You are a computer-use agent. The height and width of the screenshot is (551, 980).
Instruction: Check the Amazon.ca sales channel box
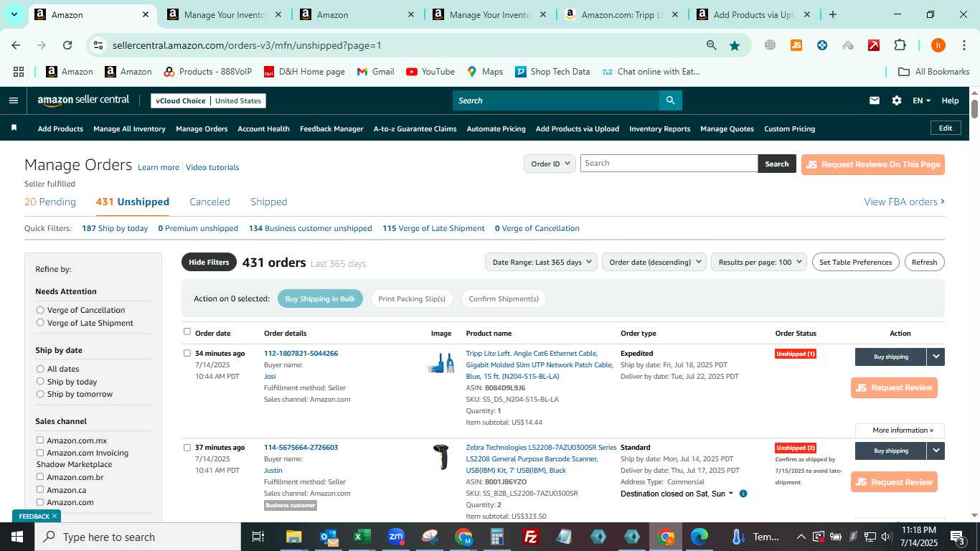pyautogui.click(x=40, y=489)
